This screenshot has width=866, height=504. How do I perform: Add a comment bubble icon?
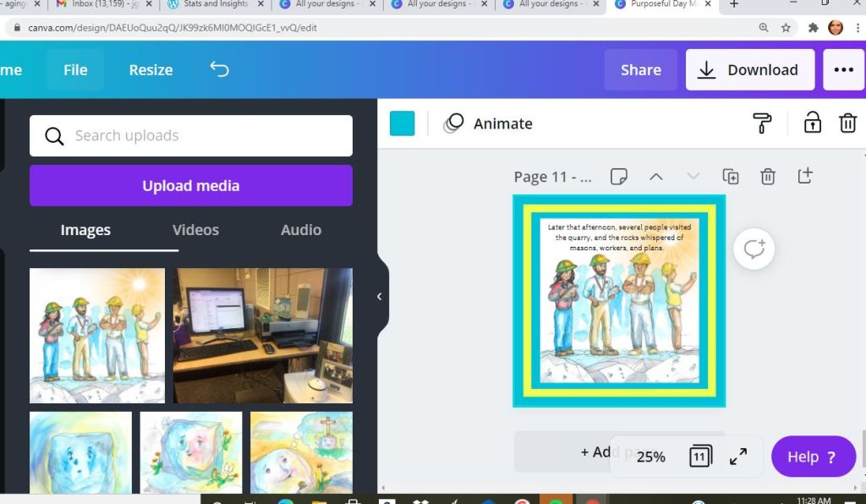coord(754,249)
